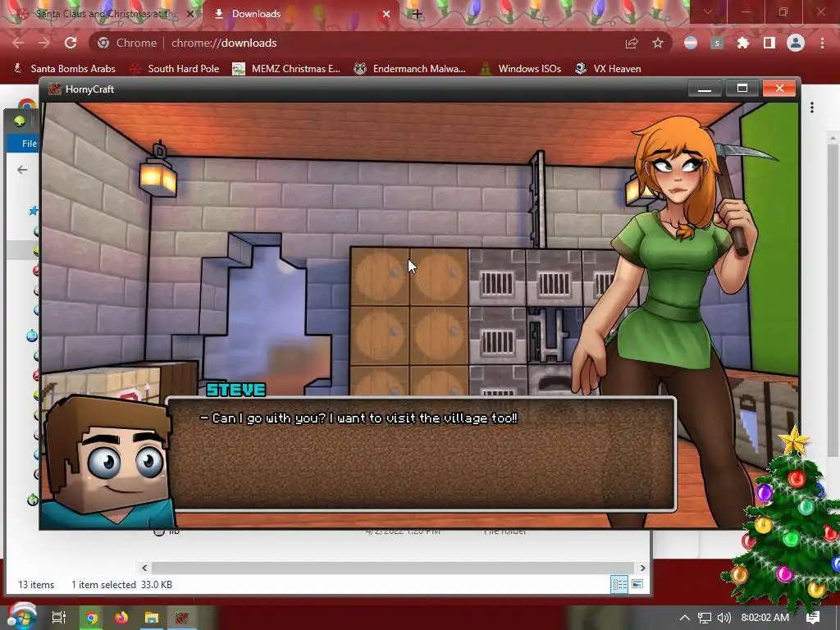Open the Endermanch Malware bookmark
The image size is (840, 630).
point(409,69)
